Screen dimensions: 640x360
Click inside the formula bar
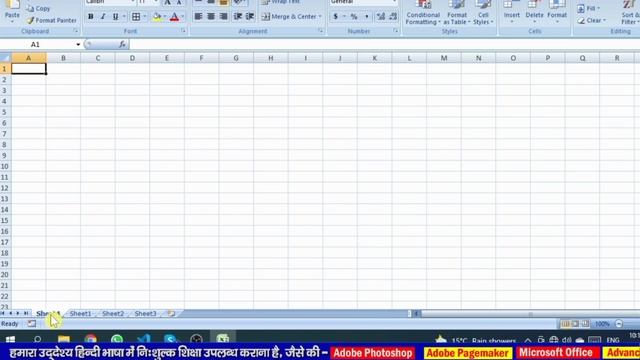384,44
